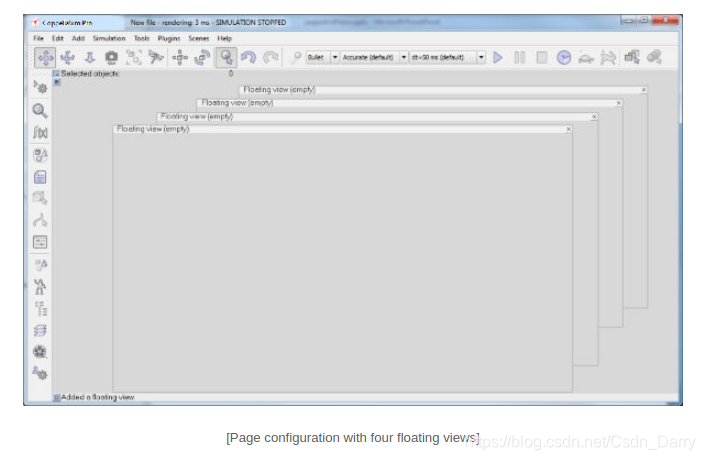705x460 pixels.
Task: Activate the object shift tool
Action: 180,58
